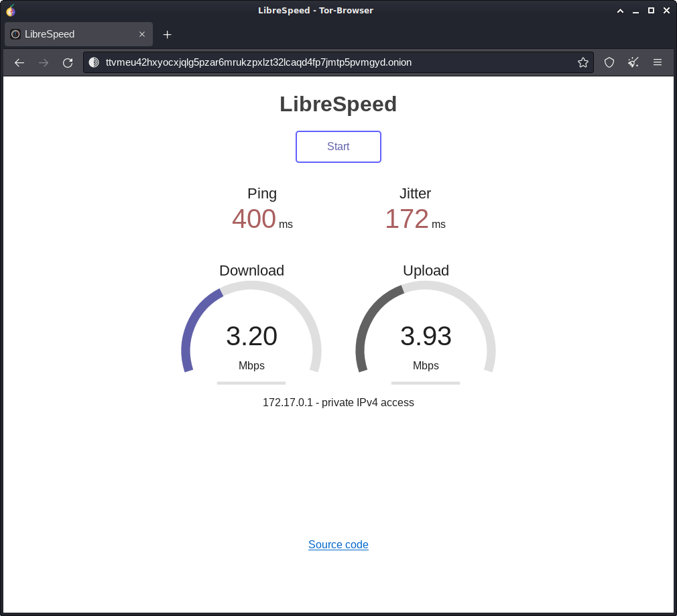This screenshot has width=677, height=616.
Task: Close the LibreSpeed tab
Action: point(142,34)
